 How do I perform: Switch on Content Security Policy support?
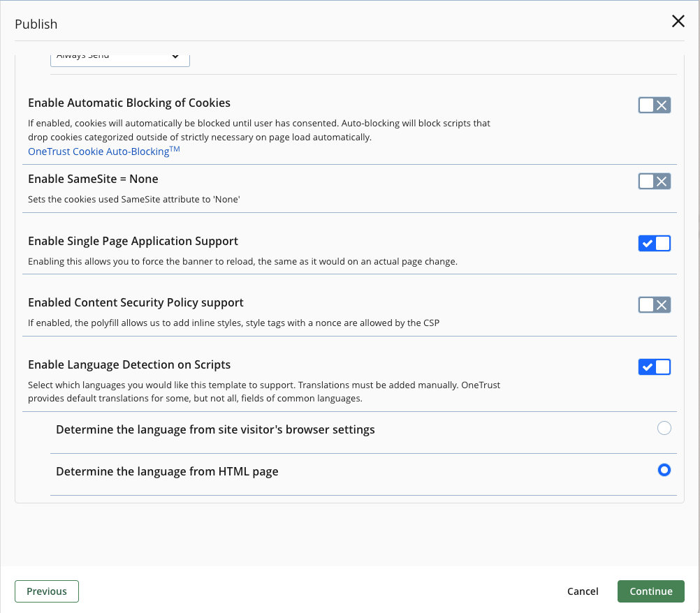[654, 305]
